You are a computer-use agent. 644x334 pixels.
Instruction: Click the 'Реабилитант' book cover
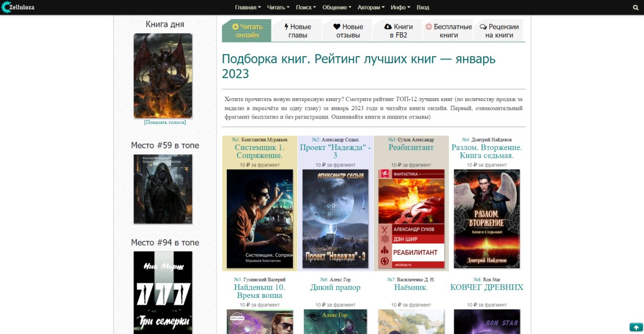[x=411, y=219]
